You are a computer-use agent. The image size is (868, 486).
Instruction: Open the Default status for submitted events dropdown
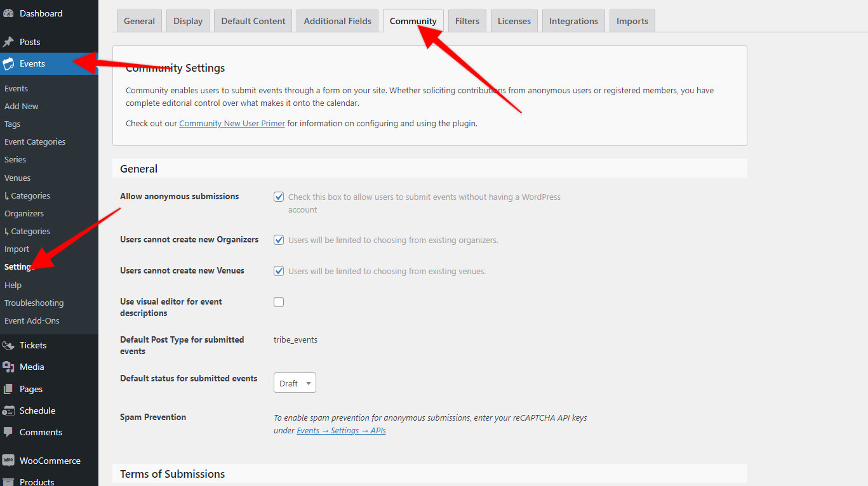tap(294, 383)
